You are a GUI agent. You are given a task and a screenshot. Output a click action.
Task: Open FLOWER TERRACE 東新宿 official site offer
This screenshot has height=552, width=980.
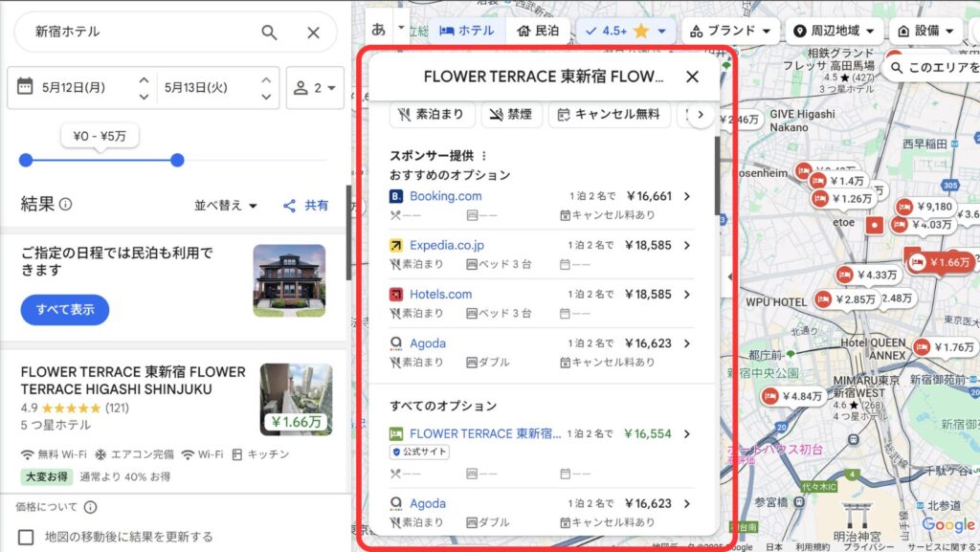[485, 433]
